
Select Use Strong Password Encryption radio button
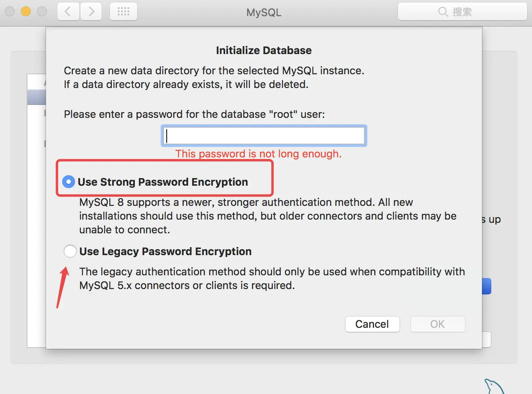tap(69, 182)
